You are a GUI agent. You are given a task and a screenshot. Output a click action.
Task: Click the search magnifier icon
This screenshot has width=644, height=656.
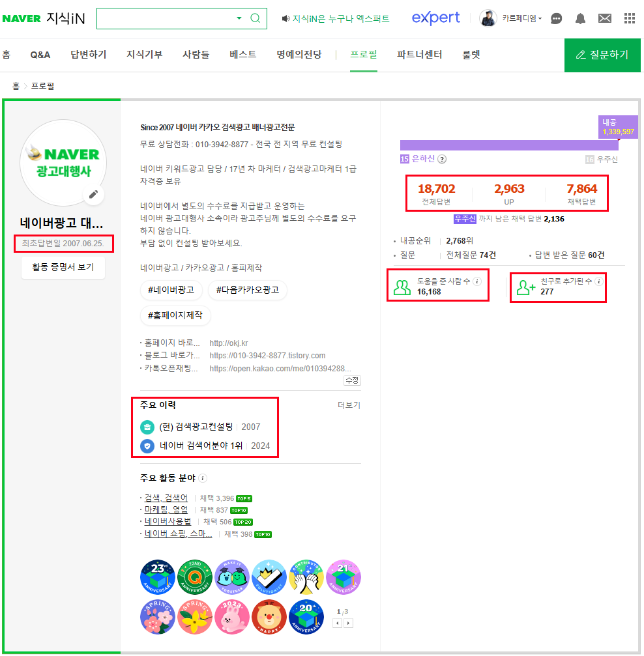click(x=256, y=18)
